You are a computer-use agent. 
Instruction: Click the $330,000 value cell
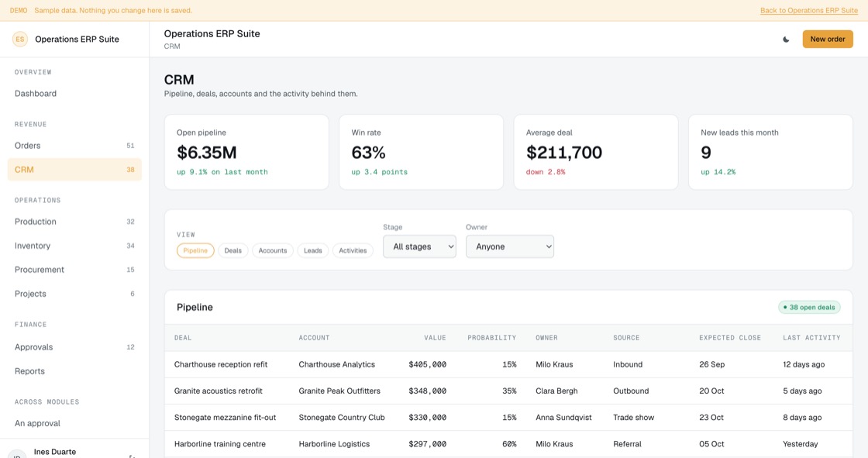427,418
